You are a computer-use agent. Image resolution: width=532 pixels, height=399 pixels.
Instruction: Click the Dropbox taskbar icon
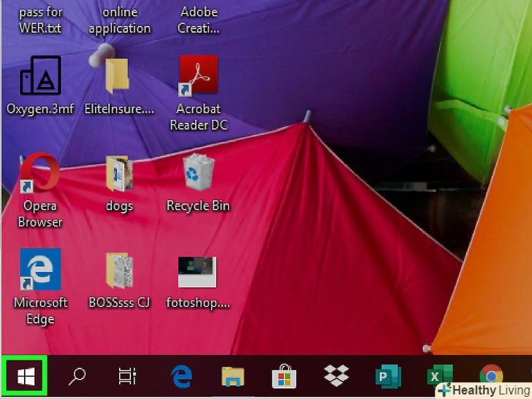pos(336,376)
